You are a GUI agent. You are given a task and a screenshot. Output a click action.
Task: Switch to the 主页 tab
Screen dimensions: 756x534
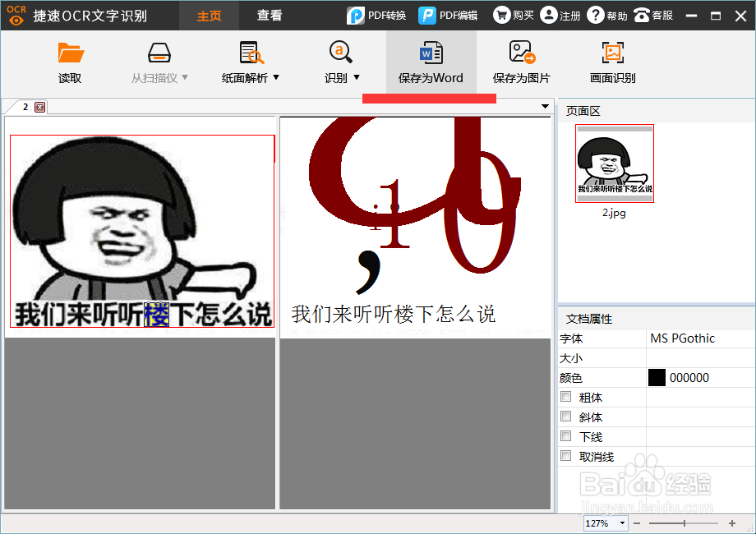pyautogui.click(x=210, y=16)
